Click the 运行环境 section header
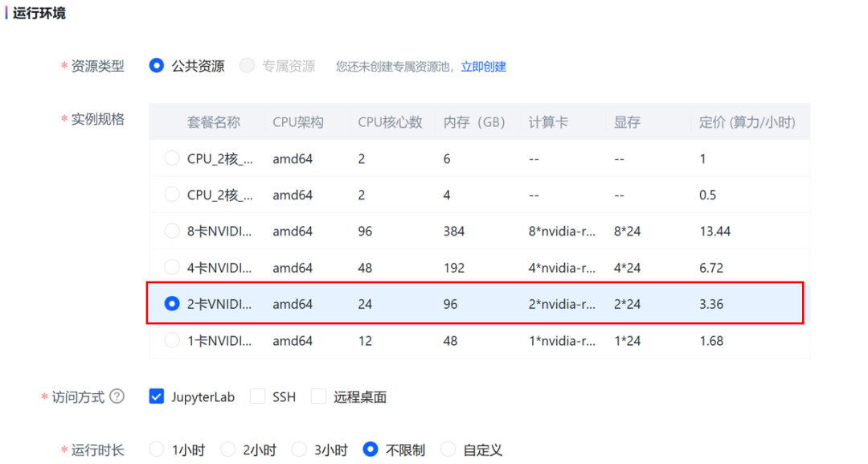Screen dimensions: 868x464 click(40, 13)
